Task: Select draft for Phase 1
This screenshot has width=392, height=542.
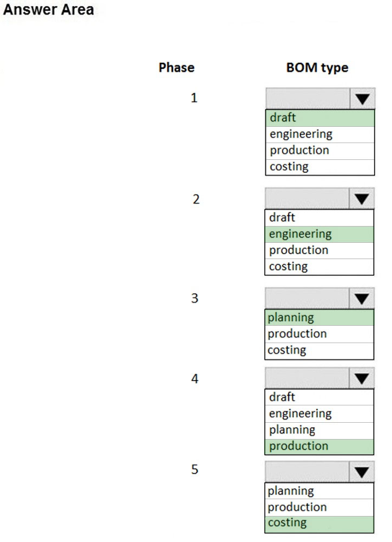Action: [320, 118]
